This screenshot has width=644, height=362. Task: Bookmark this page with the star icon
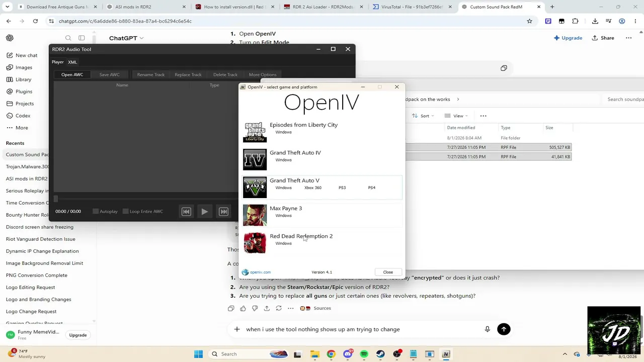click(529, 21)
